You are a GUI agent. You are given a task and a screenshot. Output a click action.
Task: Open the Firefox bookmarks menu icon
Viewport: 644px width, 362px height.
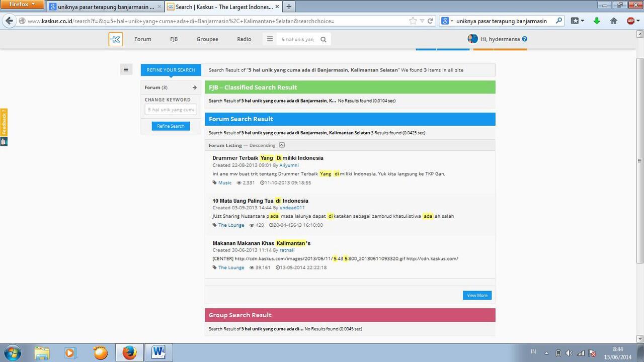tap(578, 21)
